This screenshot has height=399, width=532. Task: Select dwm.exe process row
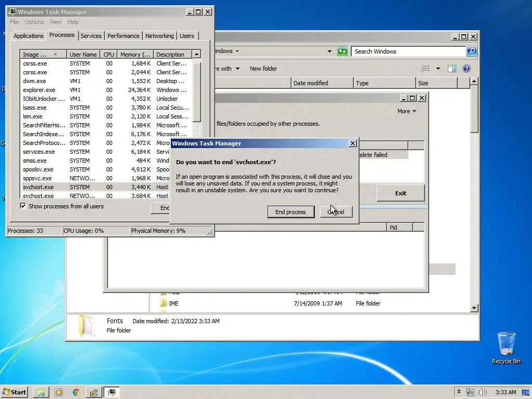[x=106, y=81]
